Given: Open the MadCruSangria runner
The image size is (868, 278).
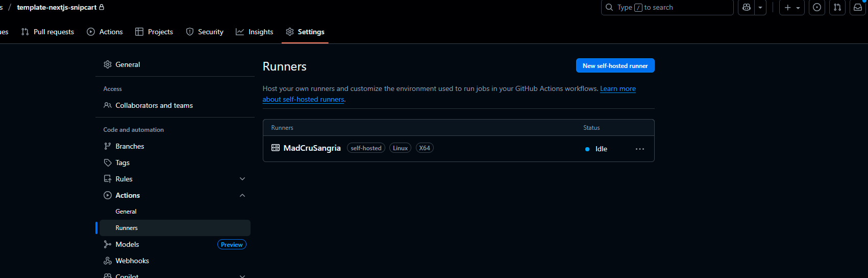Looking at the screenshot, I should pos(312,148).
